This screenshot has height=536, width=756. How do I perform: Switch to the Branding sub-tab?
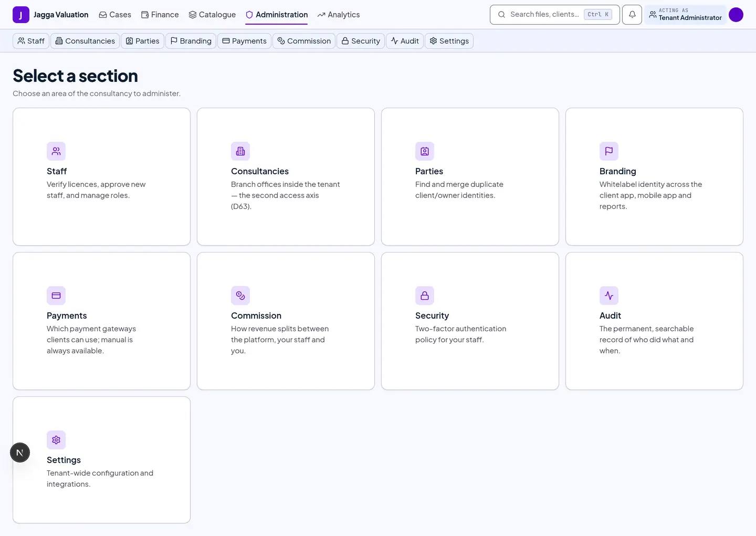pyautogui.click(x=191, y=41)
